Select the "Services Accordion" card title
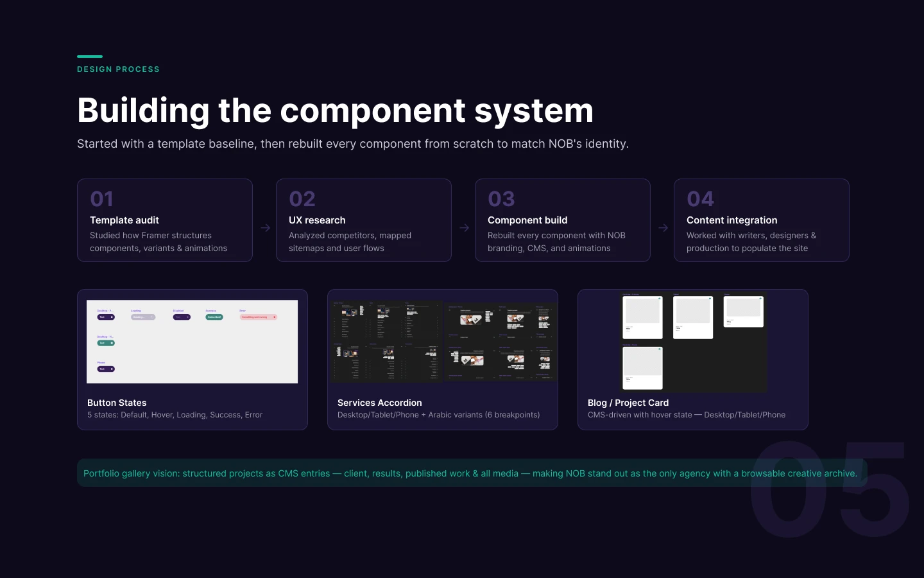Screen dimensions: 924x578 tap(380, 403)
